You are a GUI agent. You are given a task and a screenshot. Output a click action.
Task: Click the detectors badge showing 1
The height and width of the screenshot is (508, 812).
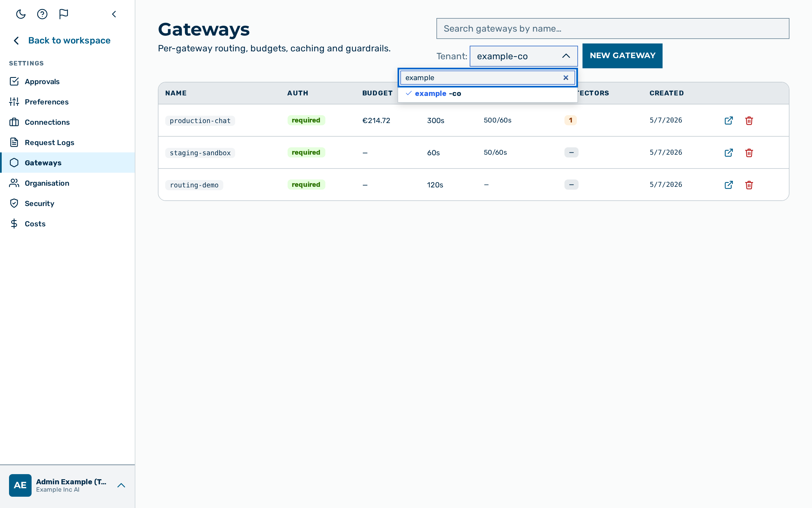570,120
